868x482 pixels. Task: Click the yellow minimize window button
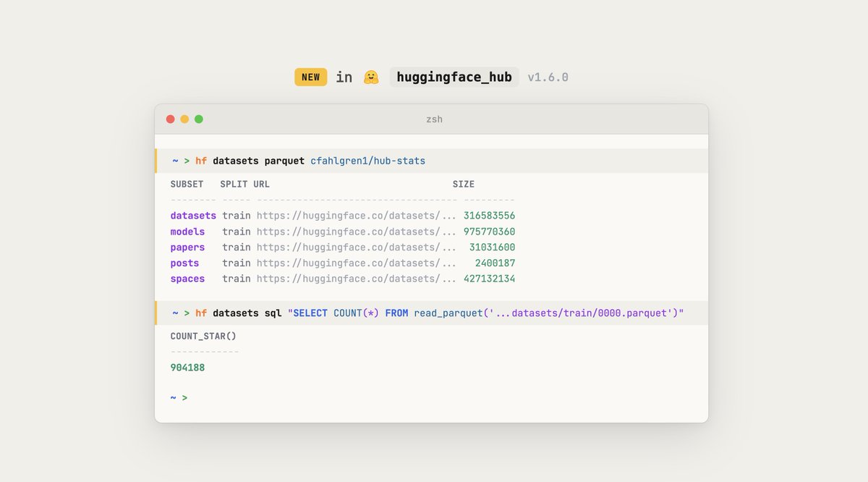click(x=184, y=119)
